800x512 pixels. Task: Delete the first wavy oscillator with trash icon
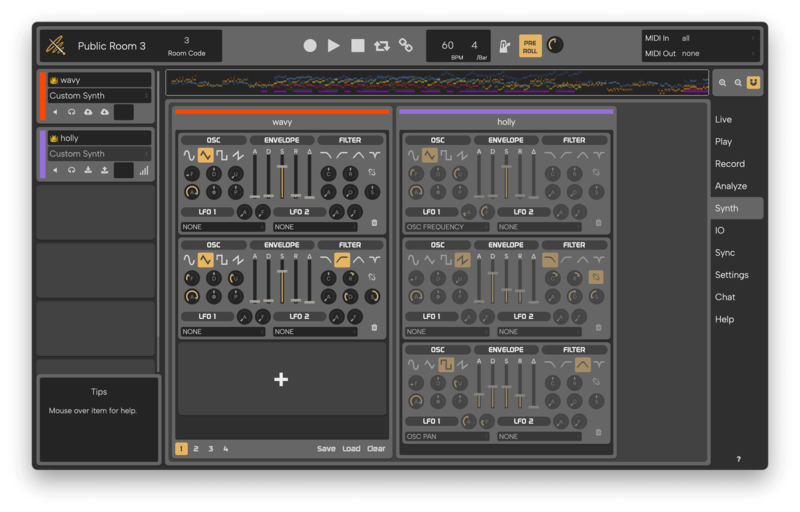(374, 223)
